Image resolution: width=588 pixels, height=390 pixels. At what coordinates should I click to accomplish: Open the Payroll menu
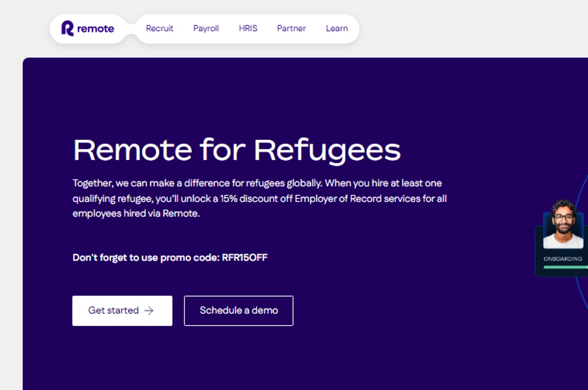coord(206,28)
